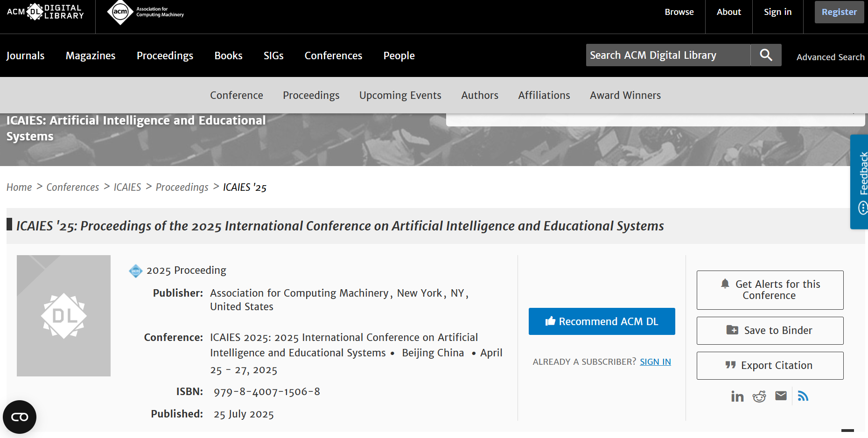This screenshot has width=868, height=438.
Task: Switch to the Proceedings sub-navigation tab
Action: tap(311, 95)
